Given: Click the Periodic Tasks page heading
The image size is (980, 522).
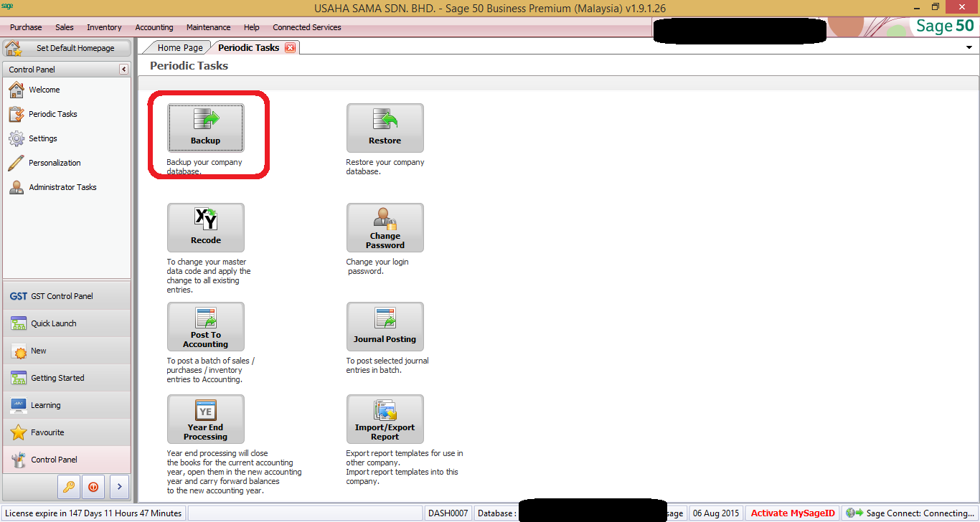Looking at the screenshot, I should pos(189,65).
